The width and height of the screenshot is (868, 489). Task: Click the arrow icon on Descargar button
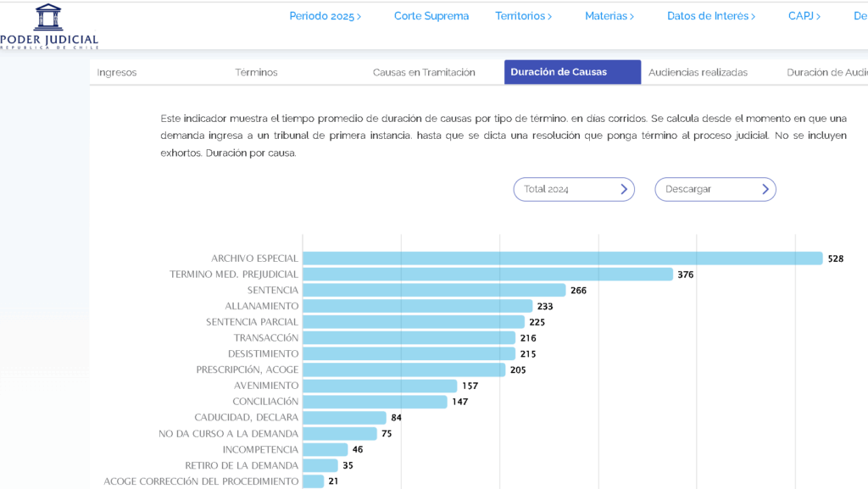point(765,189)
